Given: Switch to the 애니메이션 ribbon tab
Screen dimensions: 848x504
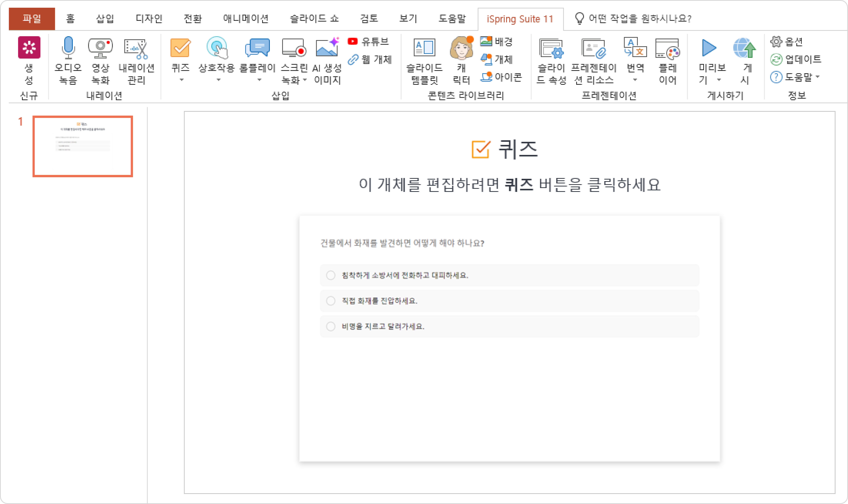Looking at the screenshot, I should [246, 18].
